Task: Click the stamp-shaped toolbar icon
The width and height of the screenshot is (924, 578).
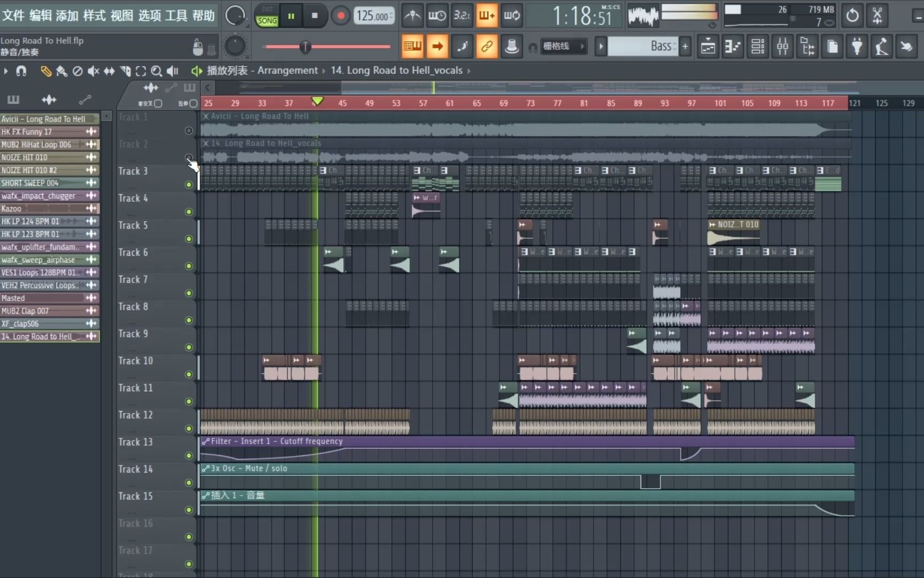Action: 512,47
